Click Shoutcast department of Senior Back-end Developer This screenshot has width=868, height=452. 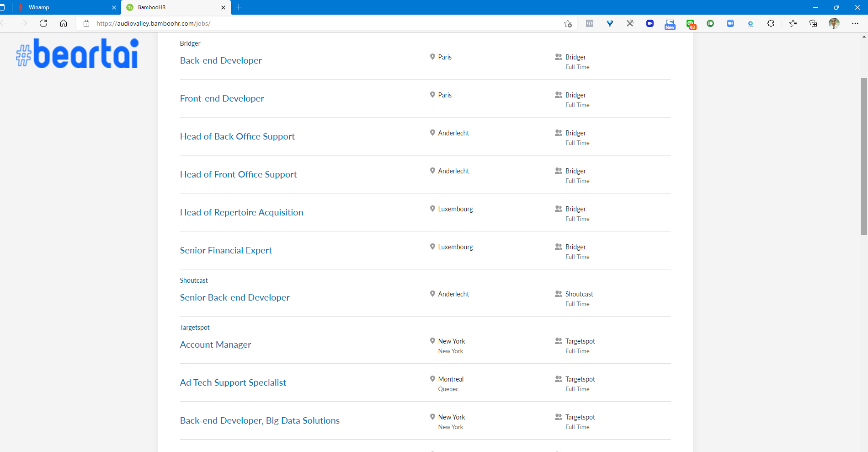pyautogui.click(x=579, y=294)
